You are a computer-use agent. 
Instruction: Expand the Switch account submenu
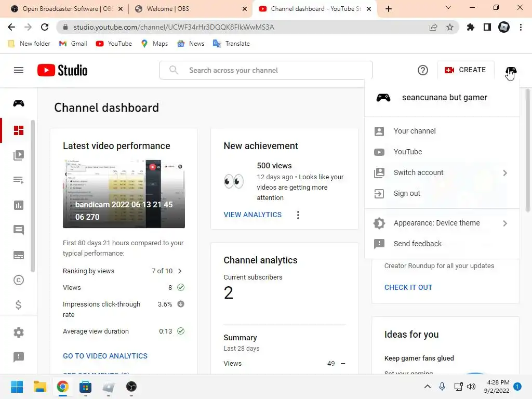coord(505,173)
